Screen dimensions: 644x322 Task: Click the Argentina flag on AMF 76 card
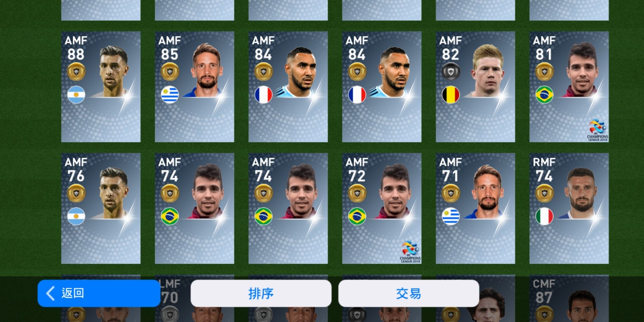(76, 216)
